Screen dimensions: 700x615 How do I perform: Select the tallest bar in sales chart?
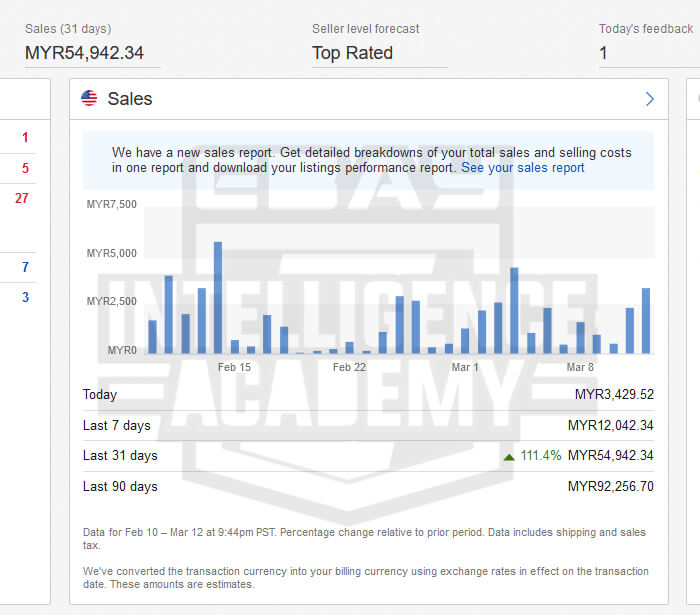pyautogui.click(x=218, y=297)
